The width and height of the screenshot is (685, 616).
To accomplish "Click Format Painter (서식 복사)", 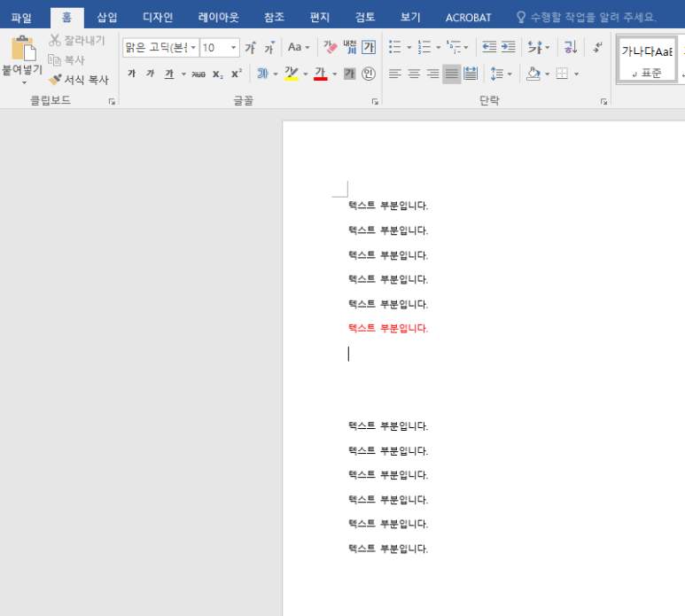I will pos(79,80).
